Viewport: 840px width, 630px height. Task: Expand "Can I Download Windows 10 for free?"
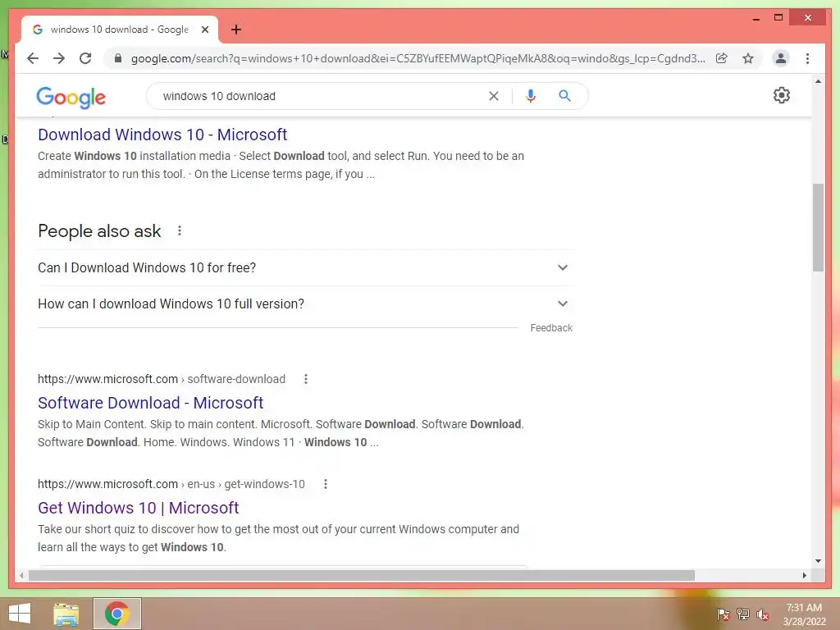click(305, 267)
